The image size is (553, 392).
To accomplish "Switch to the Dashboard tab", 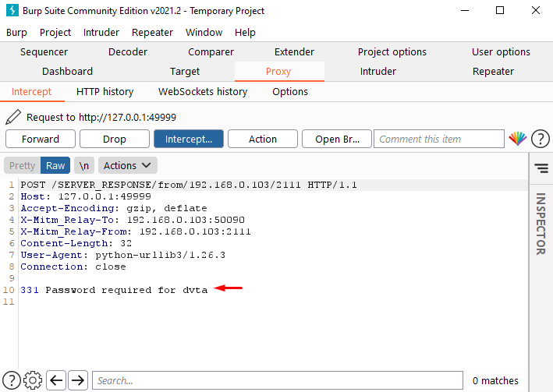I will click(x=67, y=71).
